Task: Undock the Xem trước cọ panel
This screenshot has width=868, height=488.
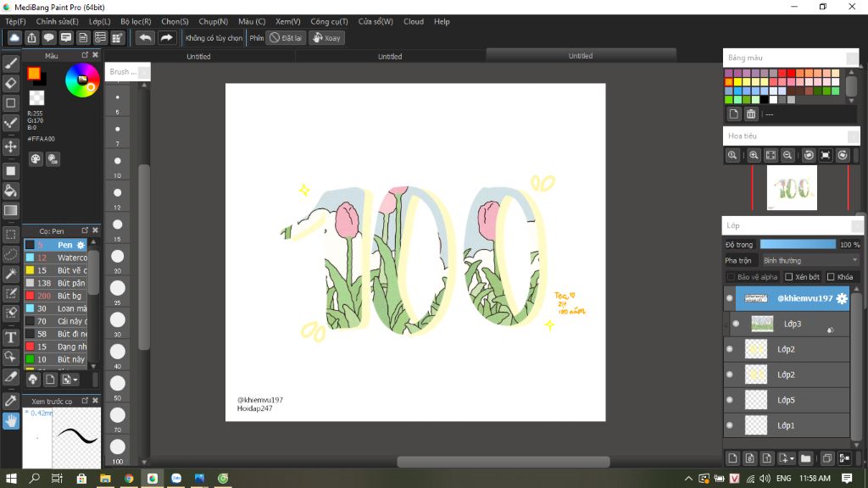Action: coord(85,401)
